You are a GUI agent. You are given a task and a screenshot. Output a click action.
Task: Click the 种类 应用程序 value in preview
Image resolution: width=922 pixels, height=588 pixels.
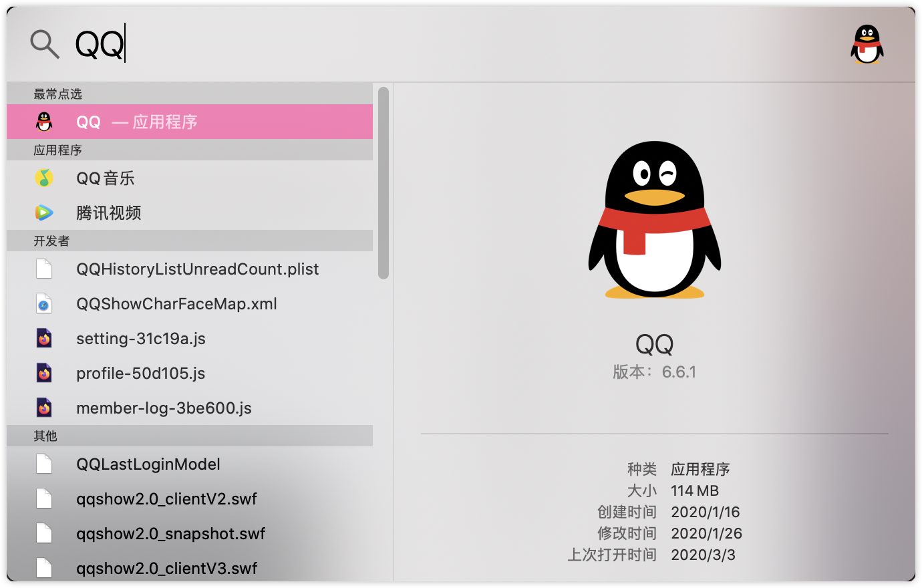[x=700, y=469]
